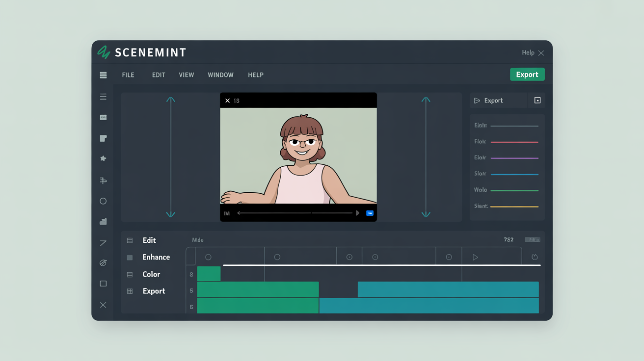The image size is (644, 361).
Task: Click the second circle timeline marker
Action: pos(277,257)
